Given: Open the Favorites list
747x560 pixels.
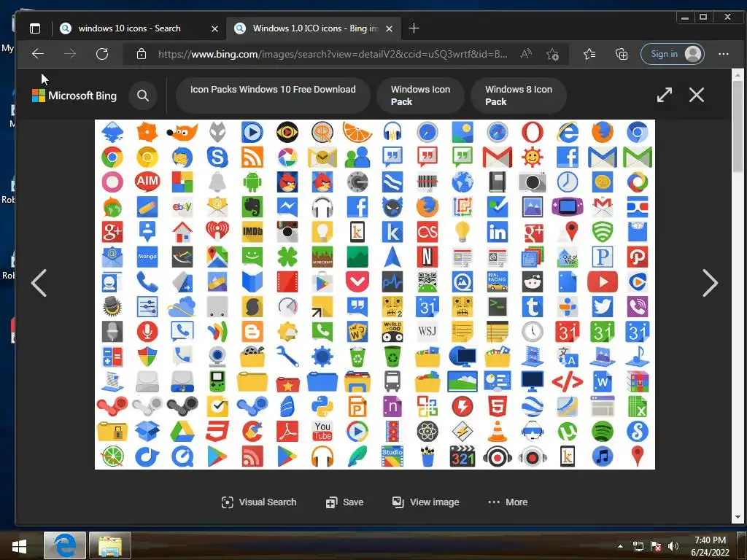Looking at the screenshot, I should 589,54.
